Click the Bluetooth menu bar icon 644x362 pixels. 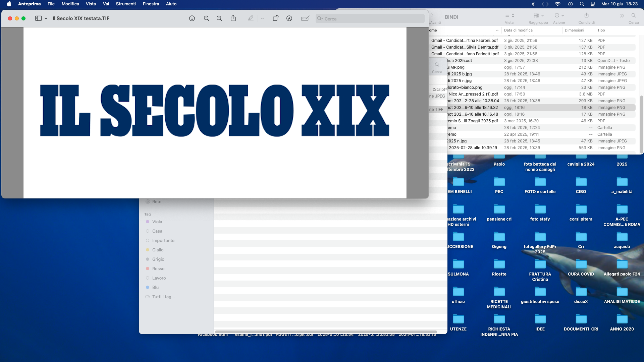click(x=533, y=4)
